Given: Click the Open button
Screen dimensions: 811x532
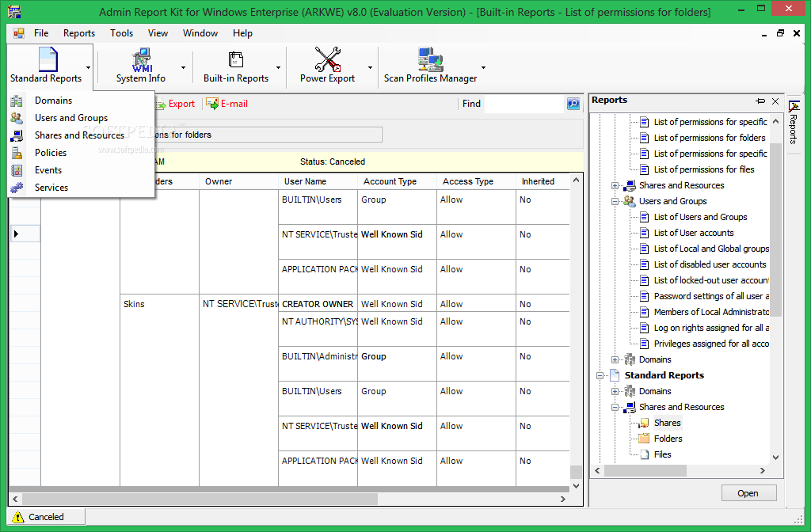Looking at the screenshot, I should [x=748, y=493].
